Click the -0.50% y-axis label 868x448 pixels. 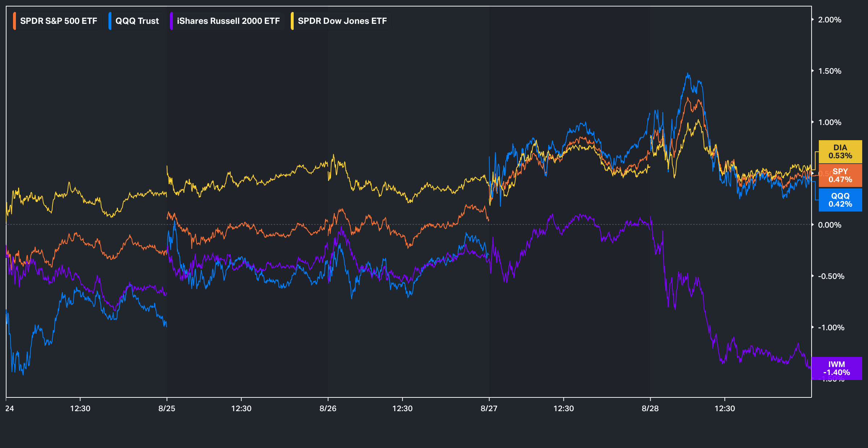coord(831,276)
